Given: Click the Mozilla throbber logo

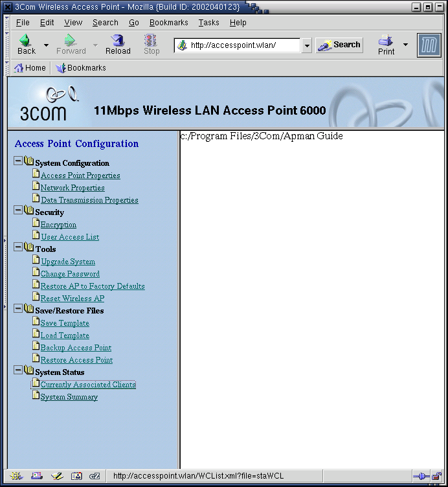Looking at the screenshot, I should (x=429, y=45).
